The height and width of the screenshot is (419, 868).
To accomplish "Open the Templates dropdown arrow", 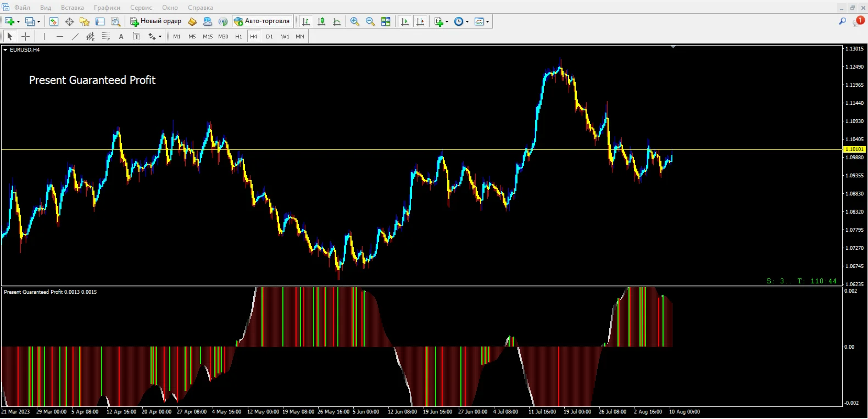I will (487, 22).
